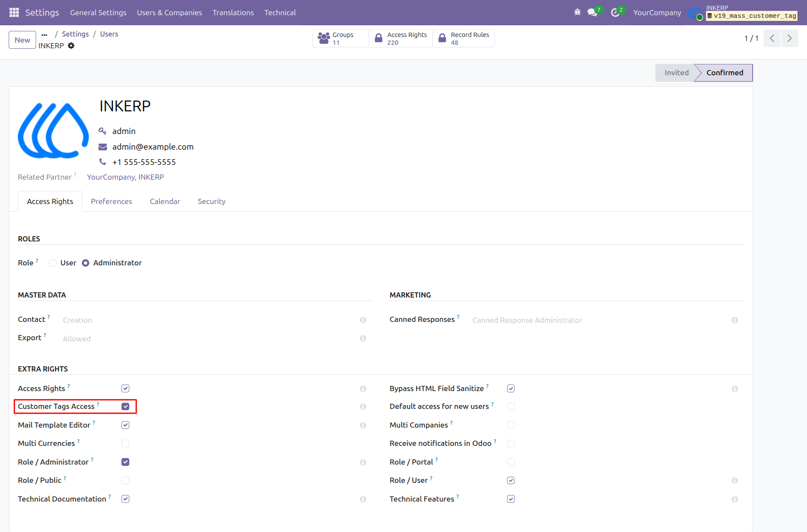
Task: Open the activities clock icon
Action: tap(615, 12)
